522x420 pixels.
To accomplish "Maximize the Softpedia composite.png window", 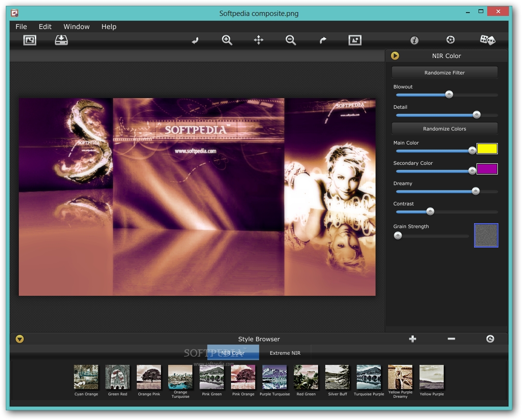I will pyautogui.click(x=481, y=11).
